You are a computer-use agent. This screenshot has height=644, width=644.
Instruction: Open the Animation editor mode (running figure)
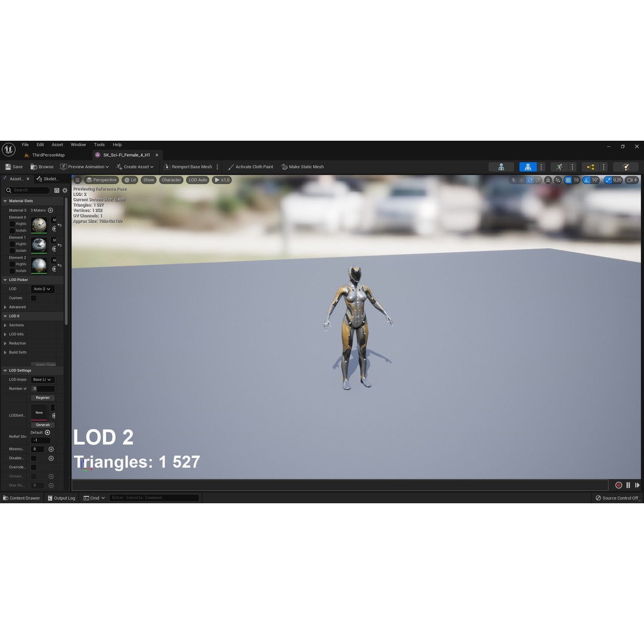[559, 167]
